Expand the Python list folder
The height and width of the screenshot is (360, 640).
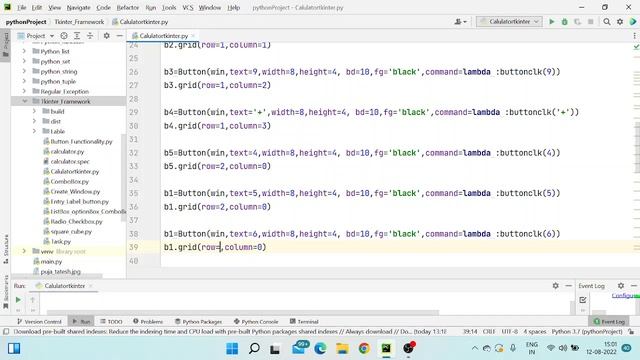(x=24, y=51)
